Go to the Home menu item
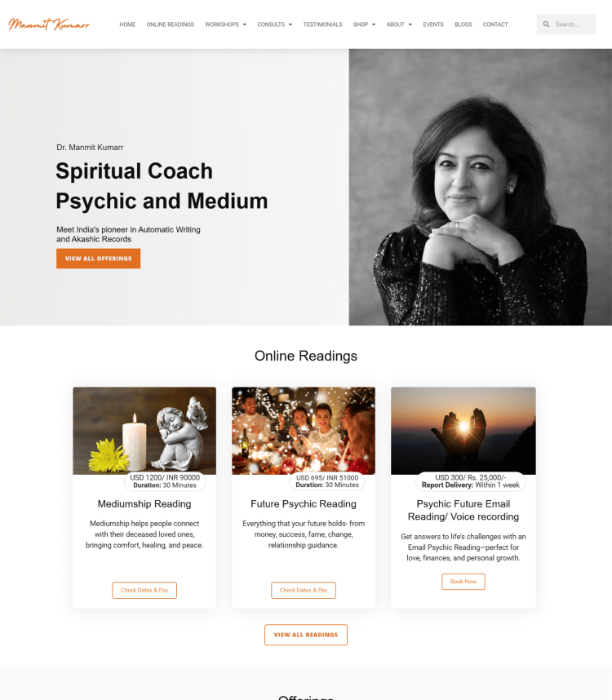Screen dimensions: 612x700 (127, 24)
